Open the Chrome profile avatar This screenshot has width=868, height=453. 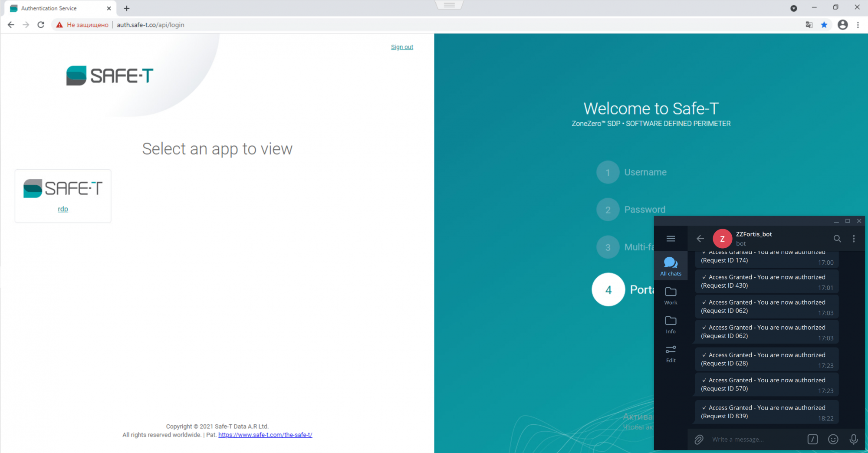pos(843,25)
